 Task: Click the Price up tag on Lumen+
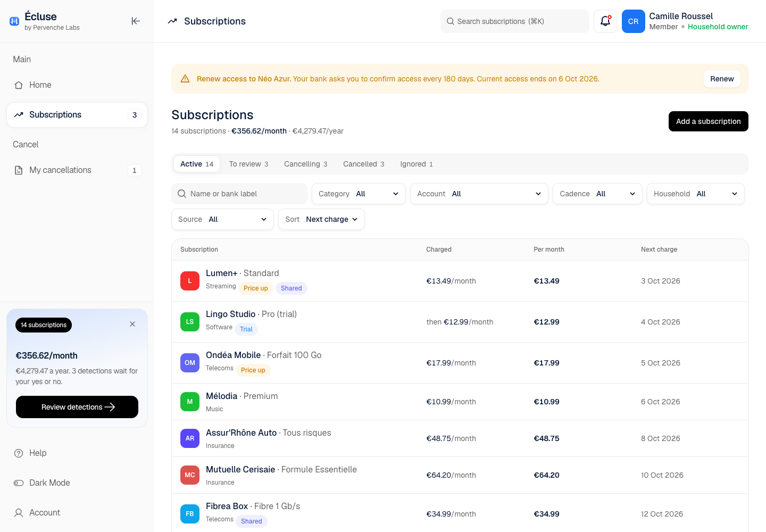pyautogui.click(x=256, y=288)
